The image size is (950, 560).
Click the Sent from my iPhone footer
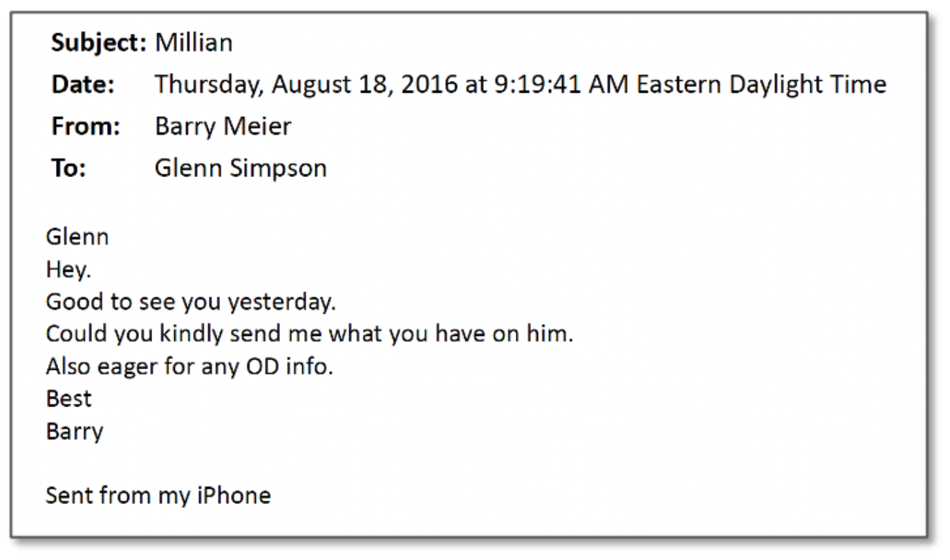pos(158,496)
